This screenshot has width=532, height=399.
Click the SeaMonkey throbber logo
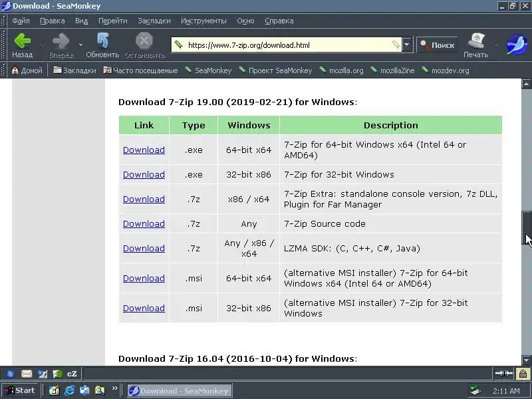(516, 45)
